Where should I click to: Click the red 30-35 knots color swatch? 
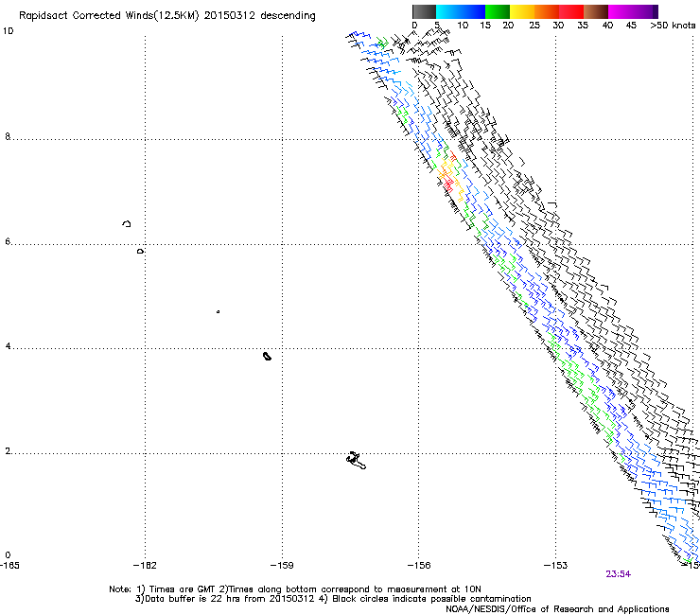click(x=571, y=11)
